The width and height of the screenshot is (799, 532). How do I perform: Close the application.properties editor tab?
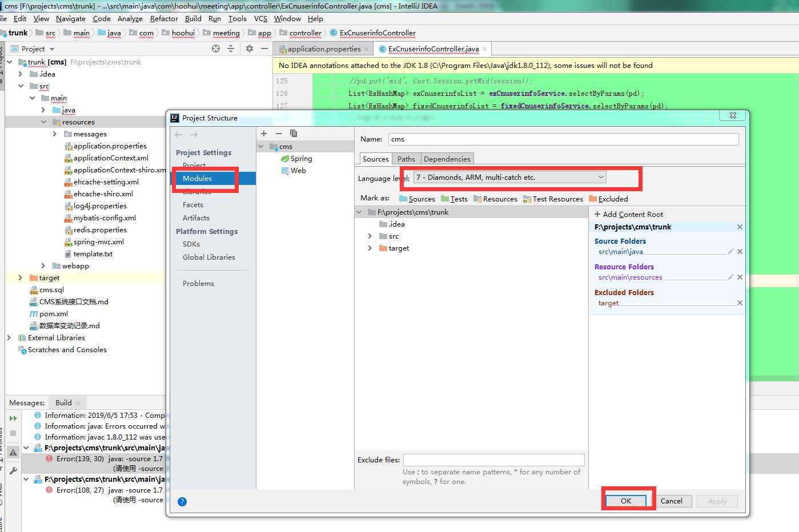pos(367,49)
